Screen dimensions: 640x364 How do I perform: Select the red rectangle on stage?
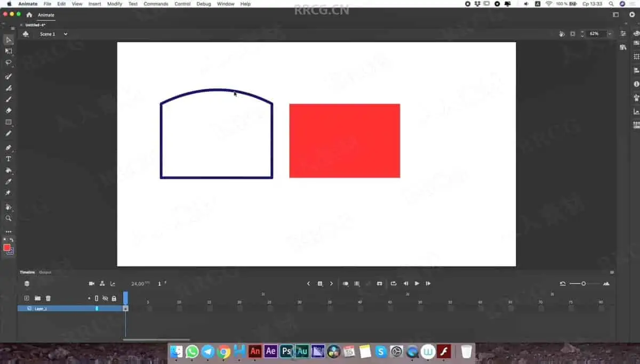pos(345,141)
